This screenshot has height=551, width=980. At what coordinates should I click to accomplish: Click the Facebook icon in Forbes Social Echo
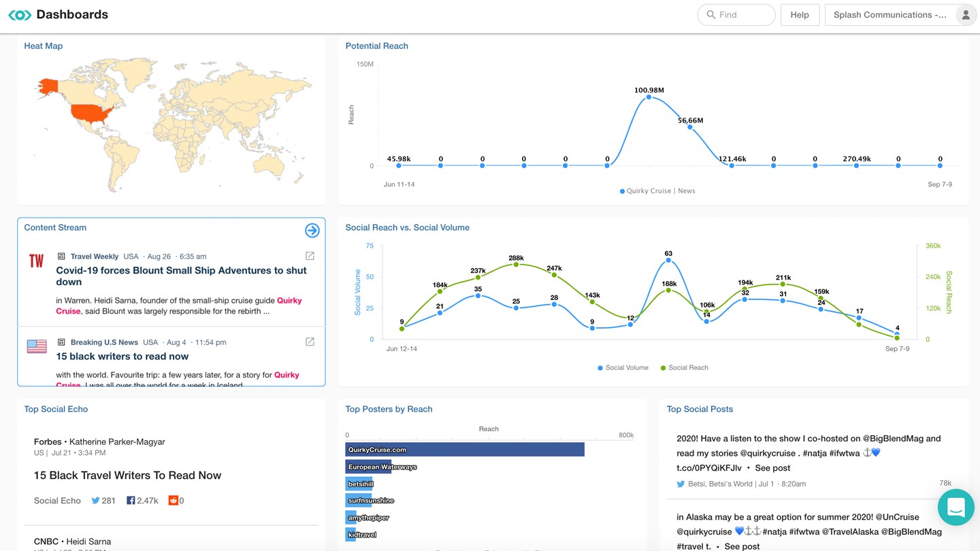tap(131, 501)
